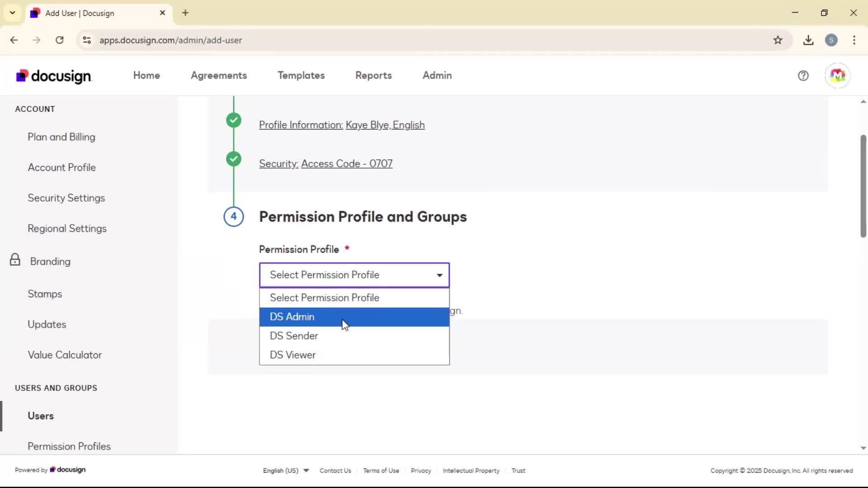Open the English (US) language dropdown
The image size is (868, 488).
coord(286,470)
